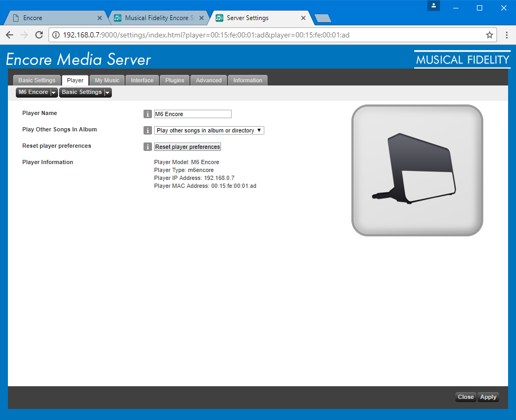Click the Player Type: m6encore text

184,170
